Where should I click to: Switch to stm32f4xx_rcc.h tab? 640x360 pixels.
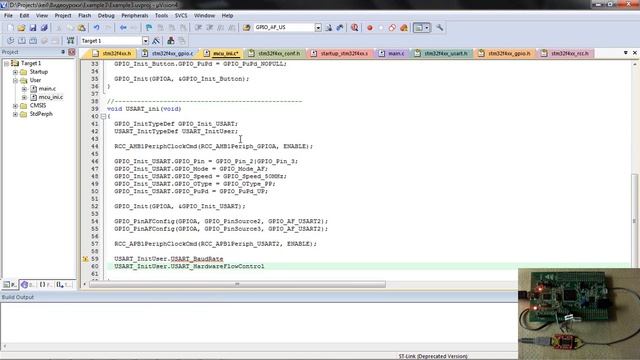[566, 53]
